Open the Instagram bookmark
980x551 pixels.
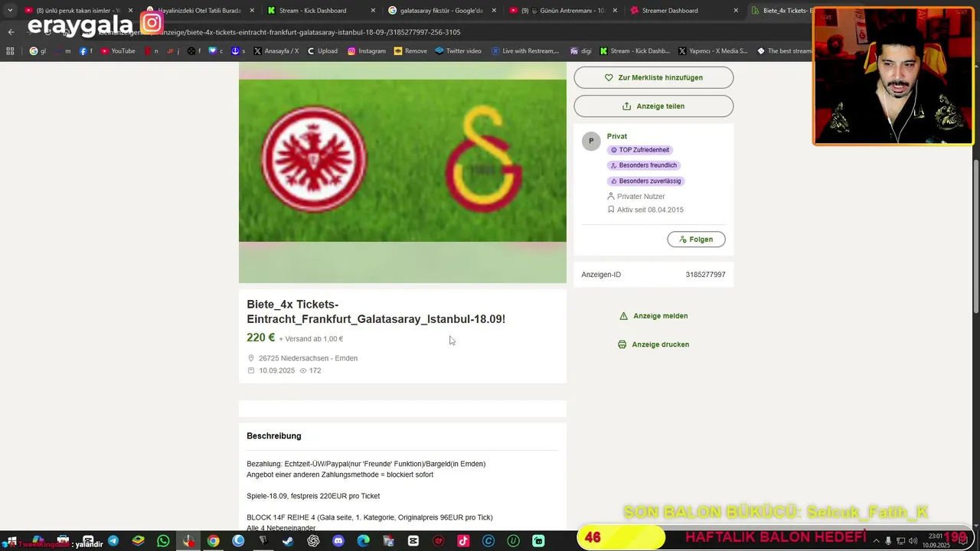click(x=366, y=51)
